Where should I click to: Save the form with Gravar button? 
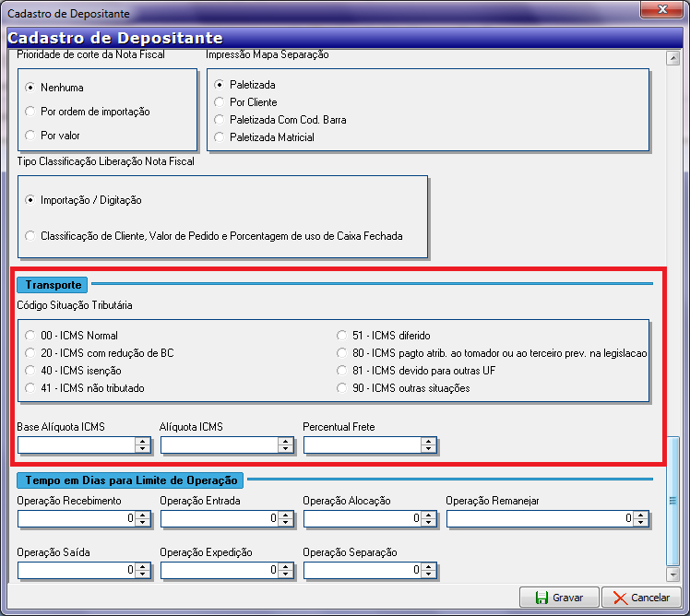click(x=559, y=597)
